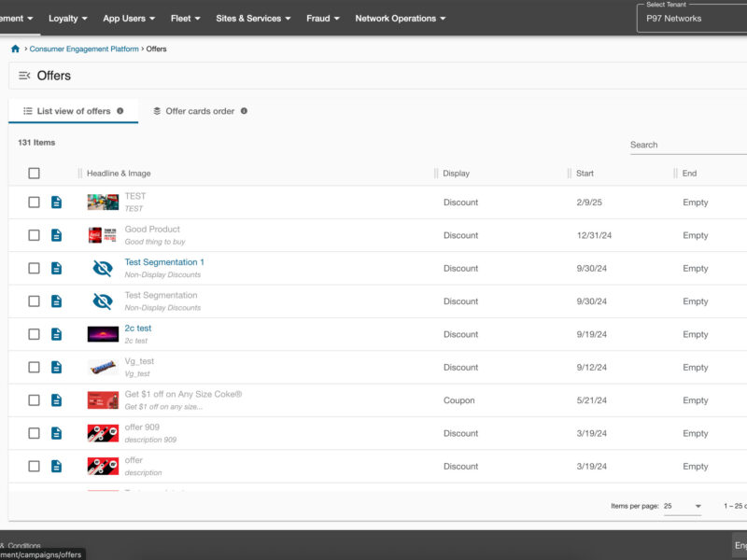The image size is (747, 560).
Task: Go to Consumer Engagement Platform breadcrumb
Action: tap(84, 49)
